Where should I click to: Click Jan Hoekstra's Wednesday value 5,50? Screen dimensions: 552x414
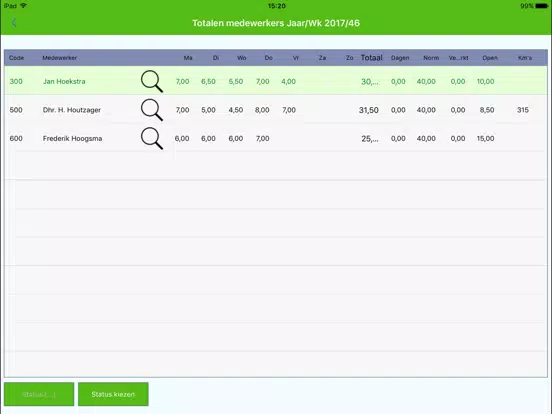click(x=236, y=81)
